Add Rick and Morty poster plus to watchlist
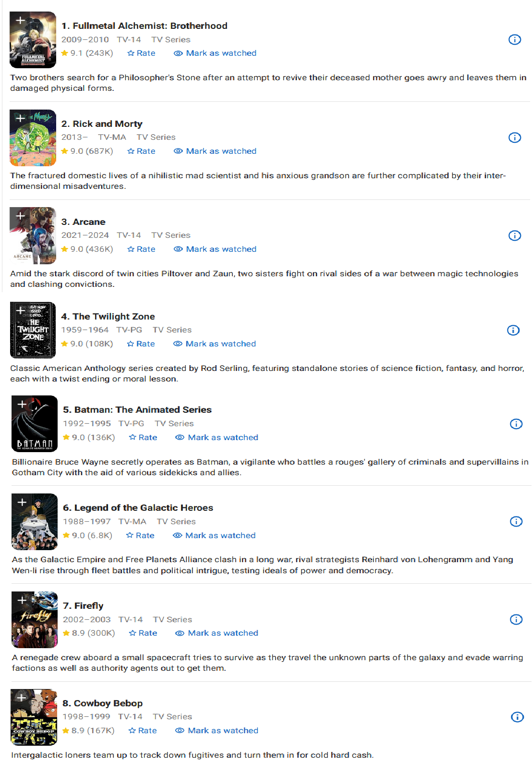Image resolution: width=532 pixels, height=763 pixels. tap(20, 118)
